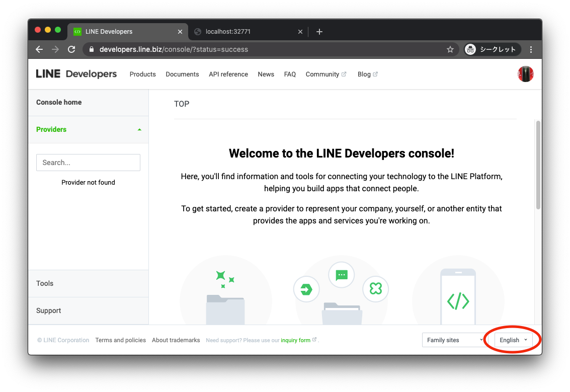Click the TOP breadcrumb label
The width and height of the screenshot is (570, 392).
(182, 104)
